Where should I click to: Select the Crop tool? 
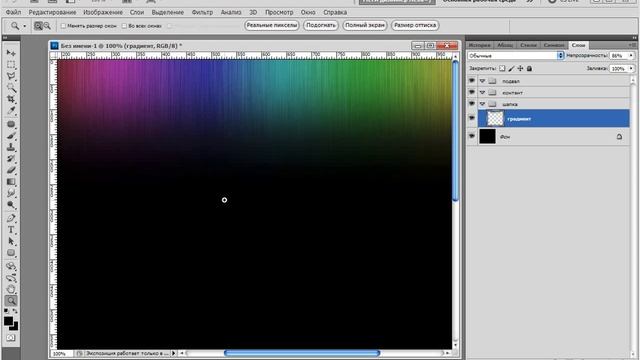pyautogui.click(x=11, y=99)
